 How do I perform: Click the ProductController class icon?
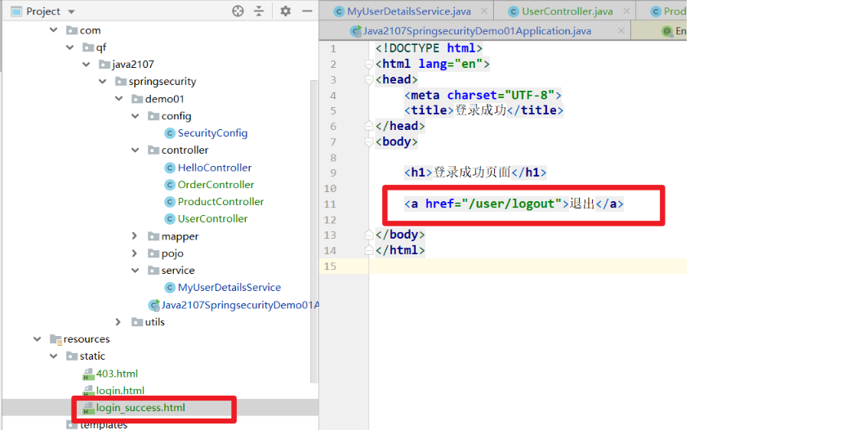[x=169, y=202]
